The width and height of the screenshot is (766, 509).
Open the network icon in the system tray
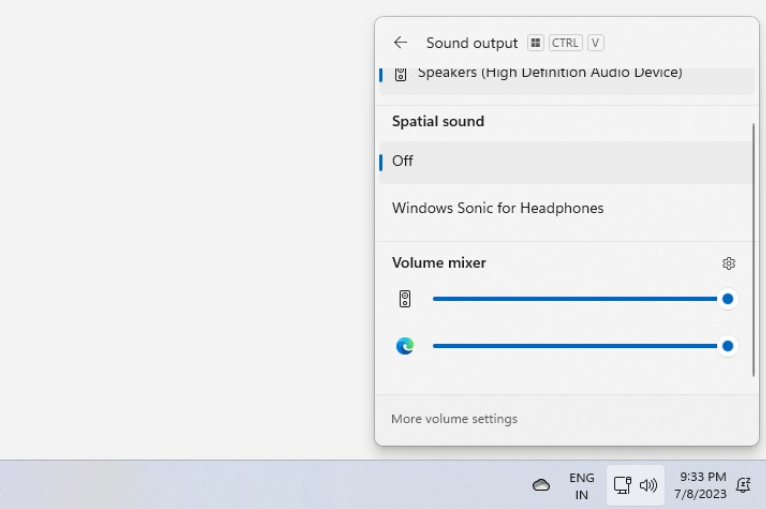(x=622, y=485)
